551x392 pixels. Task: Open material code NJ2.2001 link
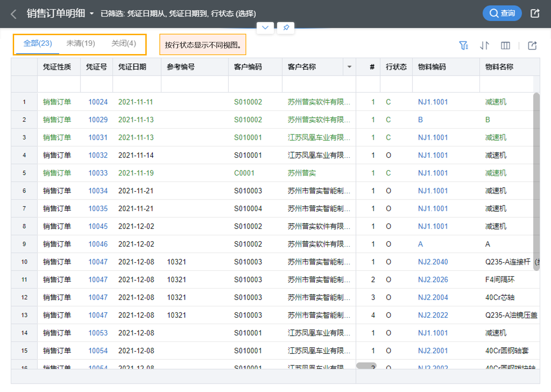coord(433,351)
